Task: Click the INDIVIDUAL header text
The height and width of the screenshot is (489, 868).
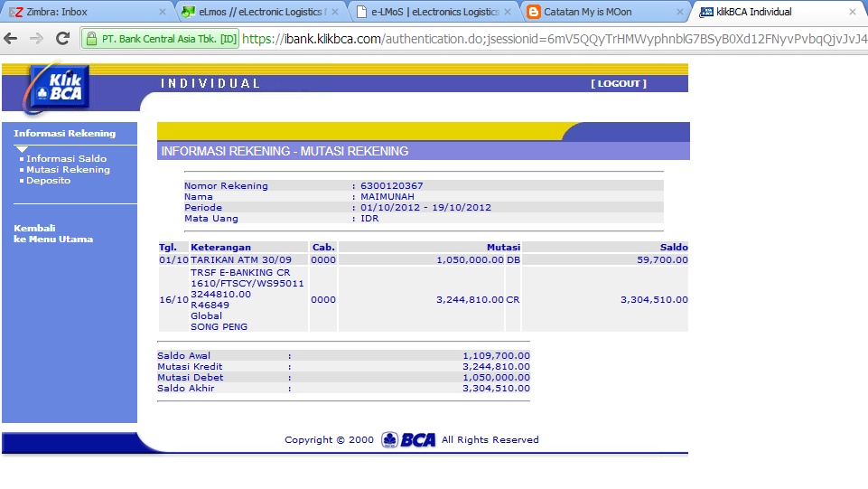Action: coord(210,84)
